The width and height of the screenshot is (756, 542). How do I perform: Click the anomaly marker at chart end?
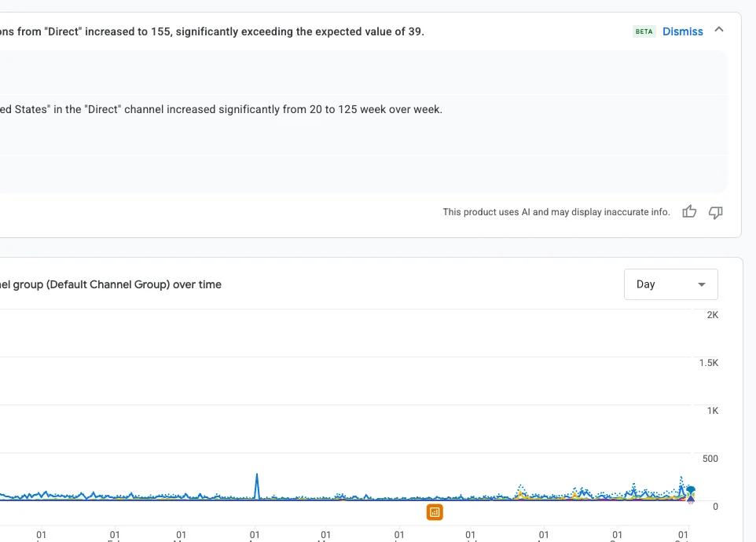(691, 494)
